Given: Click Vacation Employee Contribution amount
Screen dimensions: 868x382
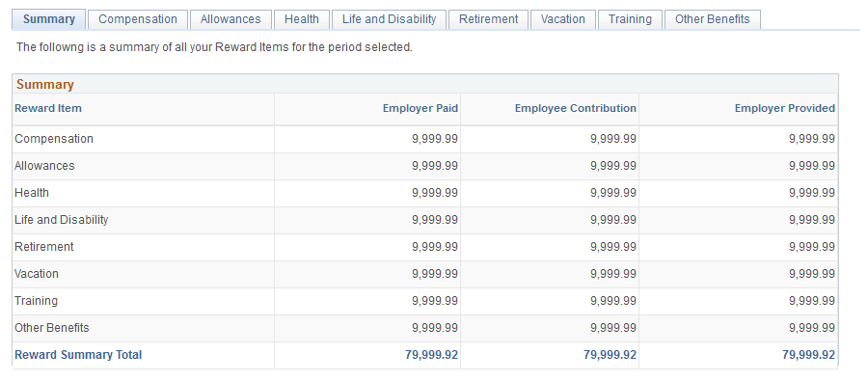Looking at the screenshot, I should click(613, 274).
